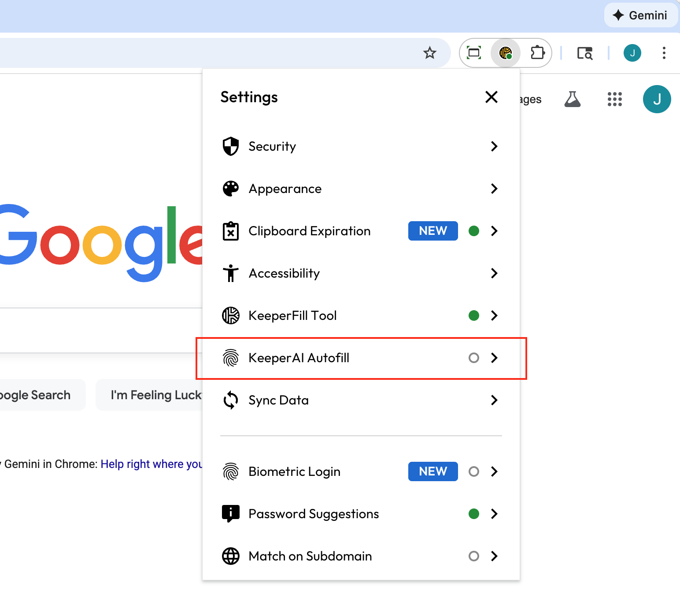Toggle the KeeperAI Autofill status indicator

(x=473, y=358)
